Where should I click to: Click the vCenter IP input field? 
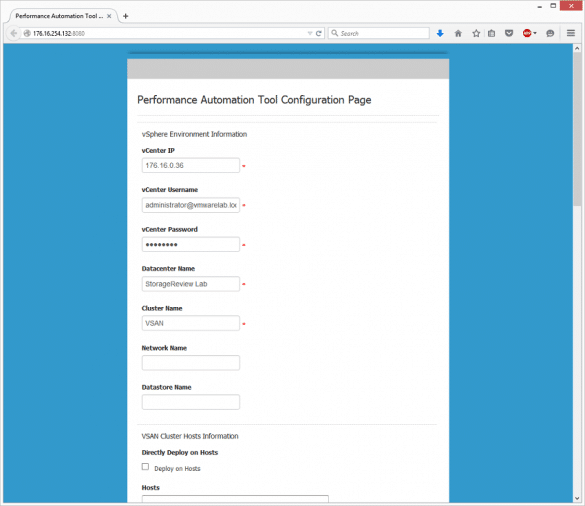tap(191, 165)
